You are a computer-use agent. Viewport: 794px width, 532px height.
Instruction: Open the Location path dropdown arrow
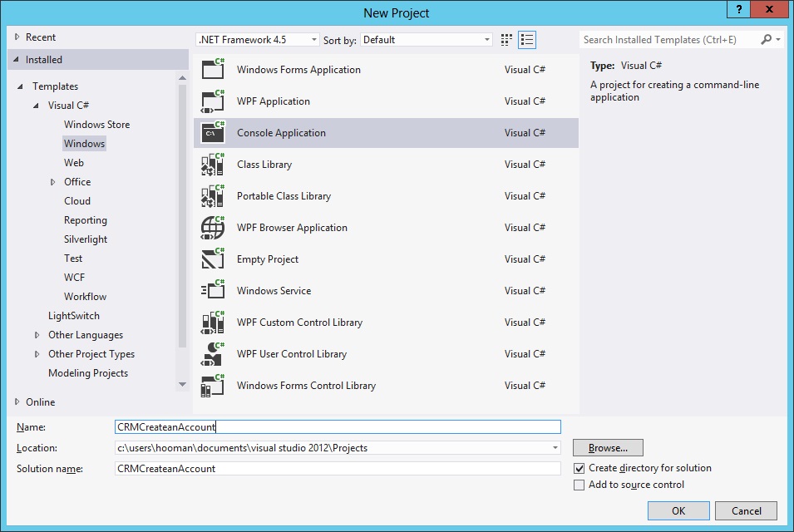[x=555, y=448]
